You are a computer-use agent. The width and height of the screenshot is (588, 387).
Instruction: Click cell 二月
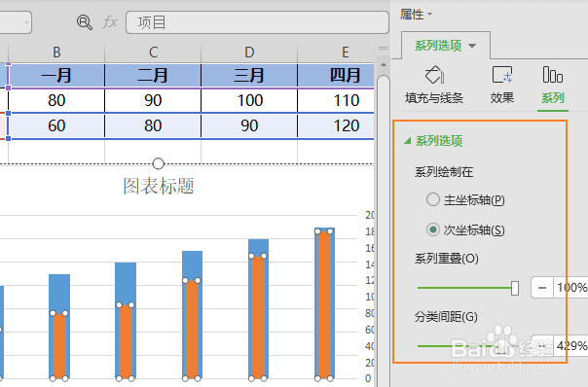(153, 76)
